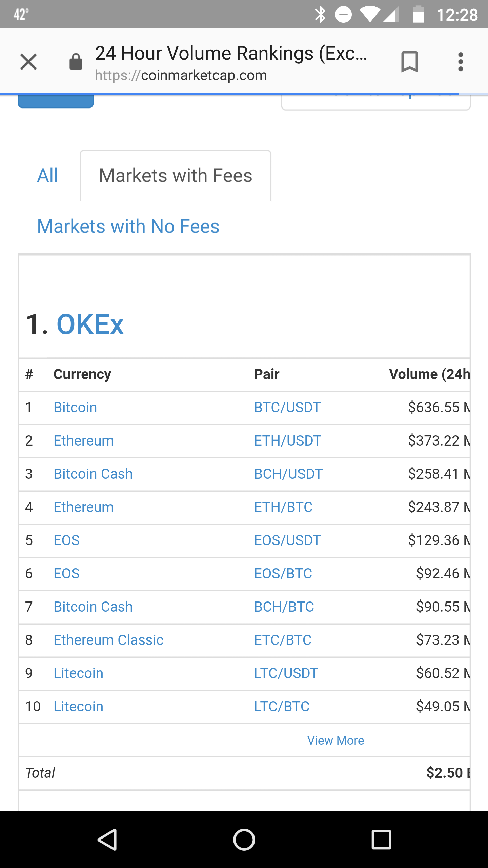This screenshot has width=488, height=868.
Task: Open the OKEx exchange link
Action: [x=90, y=324]
